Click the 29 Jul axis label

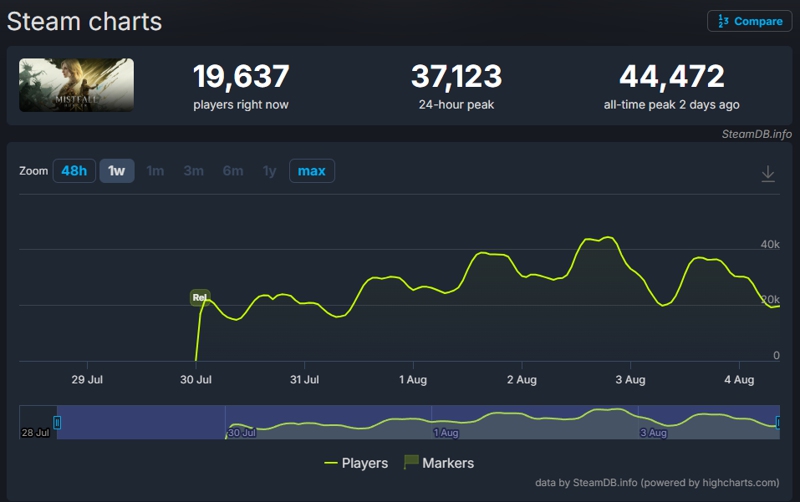(x=87, y=380)
